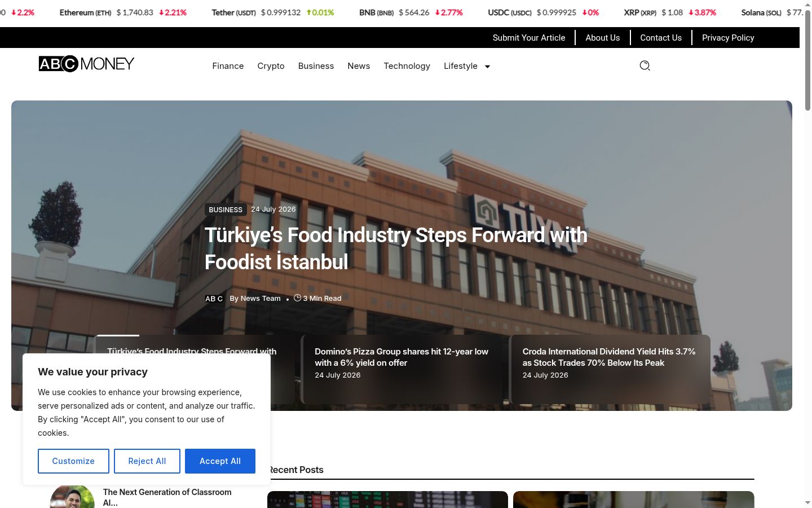Screen dimensions: 812x508
Task: Click Reject All cookies button
Action: [147, 461]
